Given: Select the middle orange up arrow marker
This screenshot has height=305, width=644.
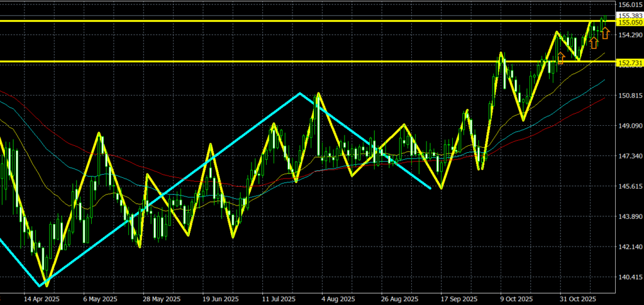Looking at the screenshot, I should tap(593, 43).
